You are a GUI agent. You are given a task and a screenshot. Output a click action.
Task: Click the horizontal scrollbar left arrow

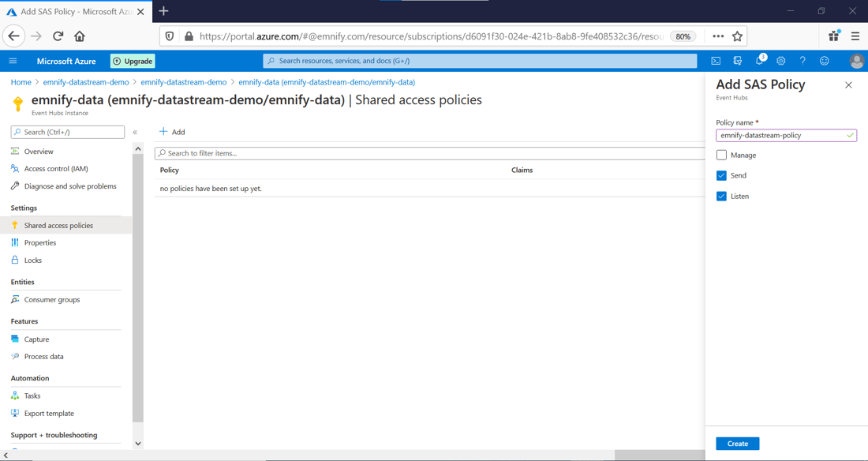(5, 455)
